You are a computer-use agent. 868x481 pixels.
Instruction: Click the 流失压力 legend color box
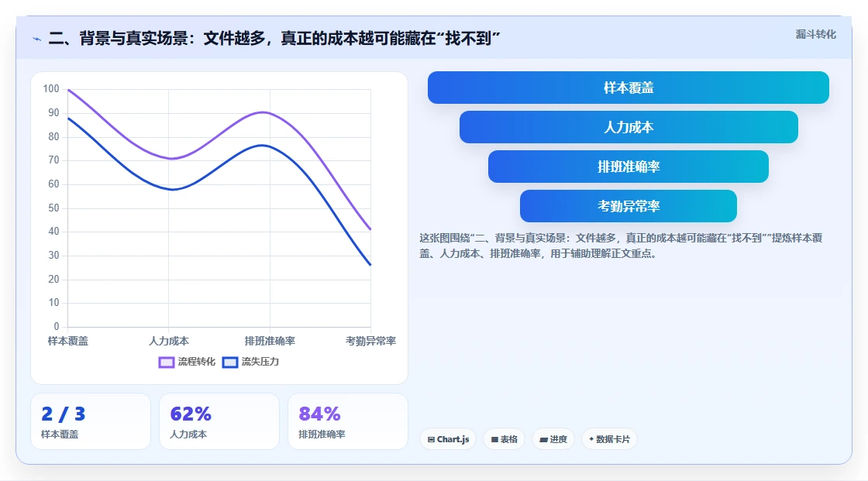tap(230, 362)
